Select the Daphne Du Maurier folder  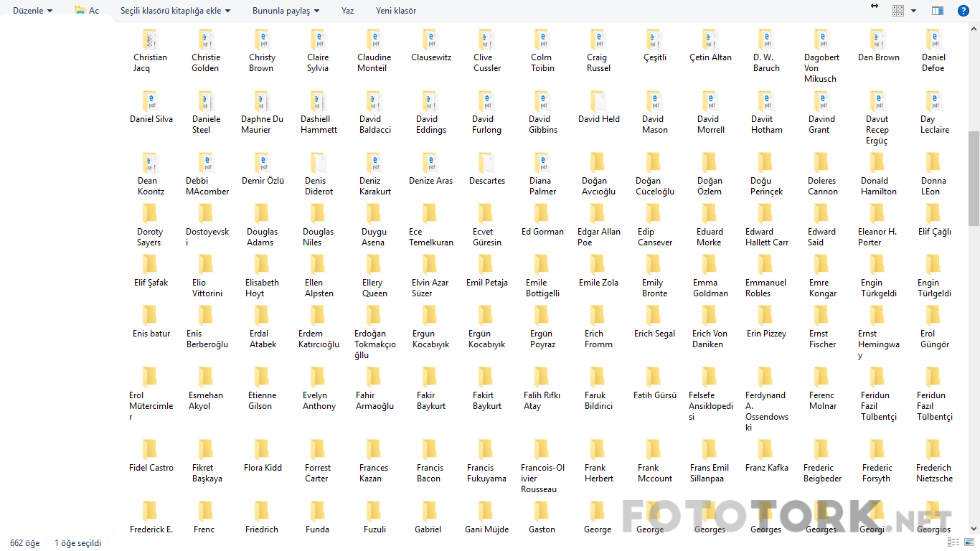[x=262, y=113]
